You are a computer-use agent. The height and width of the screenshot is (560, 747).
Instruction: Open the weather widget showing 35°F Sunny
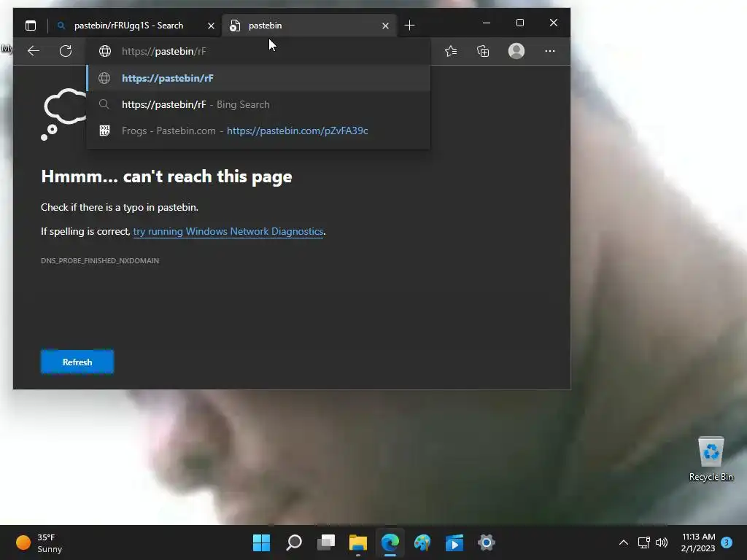click(39, 542)
